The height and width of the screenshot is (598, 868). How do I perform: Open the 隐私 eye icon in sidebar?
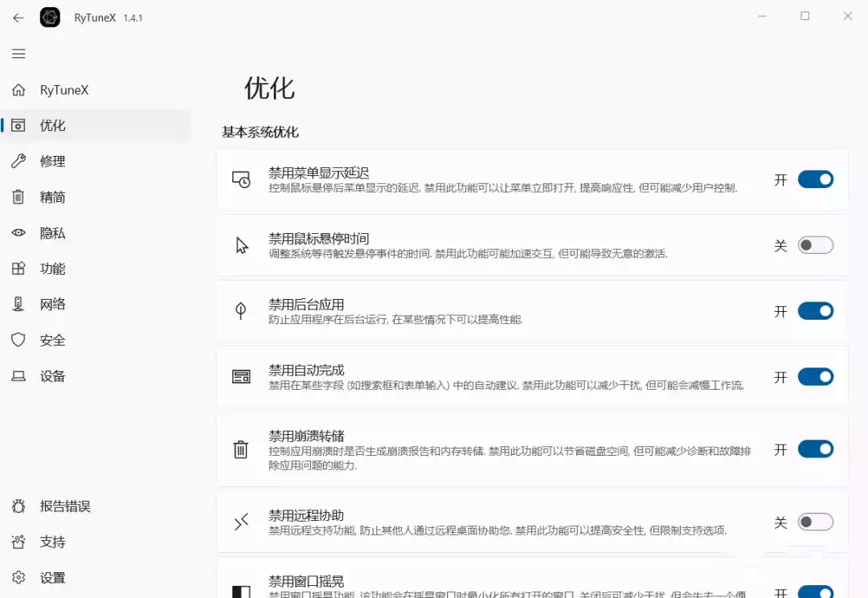pyautogui.click(x=18, y=233)
